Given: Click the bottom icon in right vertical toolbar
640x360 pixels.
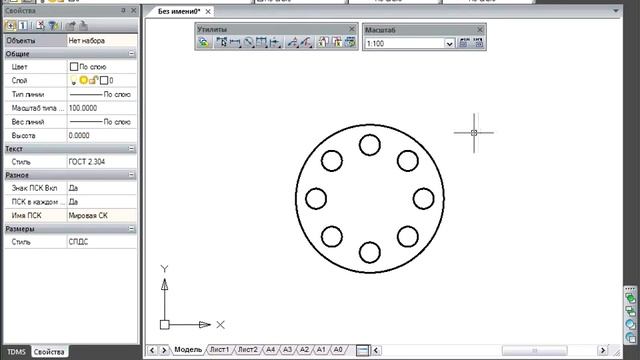Looking at the screenshot, I should 630,338.
